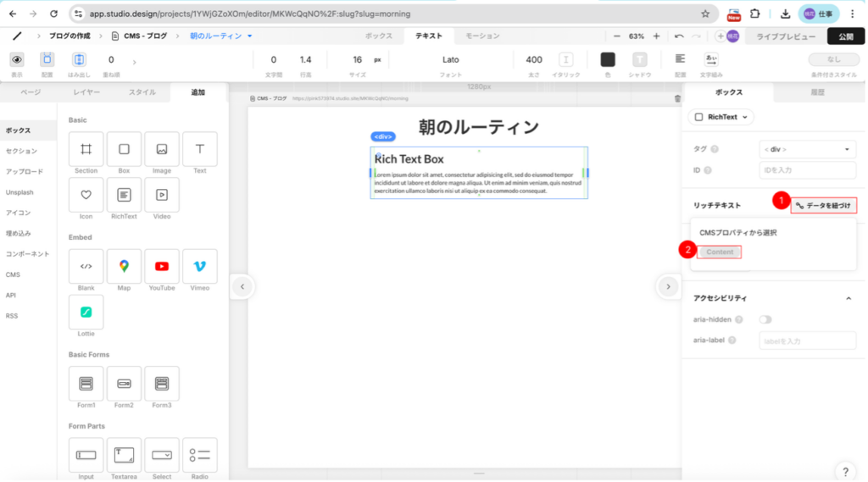Open the tag div dropdown
Screen dimensions: 868x482
[x=807, y=149]
